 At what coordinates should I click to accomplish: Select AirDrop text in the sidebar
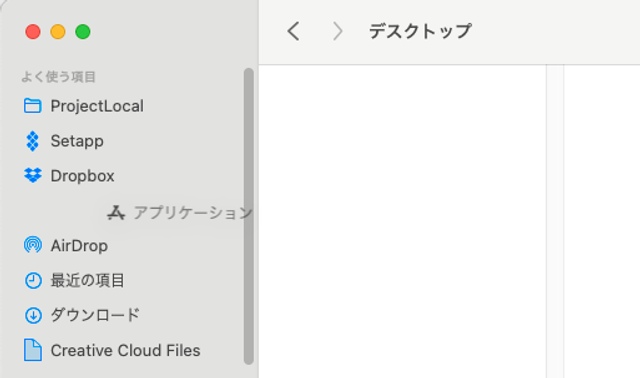pos(79,246)
